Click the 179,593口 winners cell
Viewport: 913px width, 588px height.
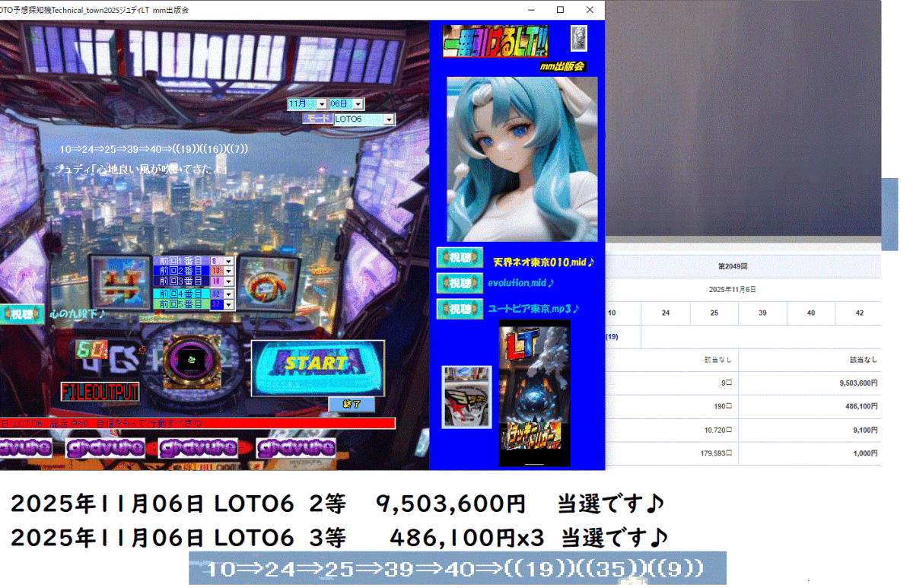tap(672, 454)
